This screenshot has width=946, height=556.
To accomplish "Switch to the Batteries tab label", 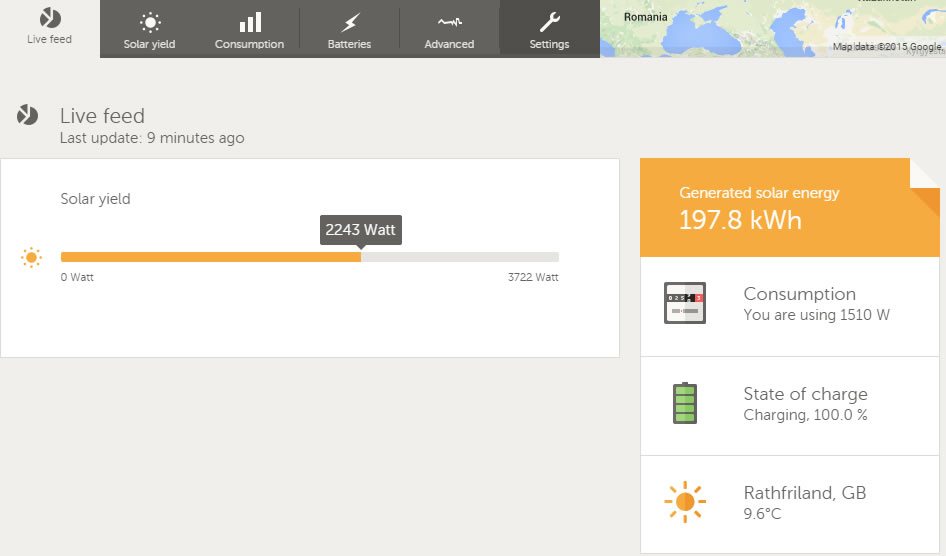I will pyautogui.click(x=349, y=44).
